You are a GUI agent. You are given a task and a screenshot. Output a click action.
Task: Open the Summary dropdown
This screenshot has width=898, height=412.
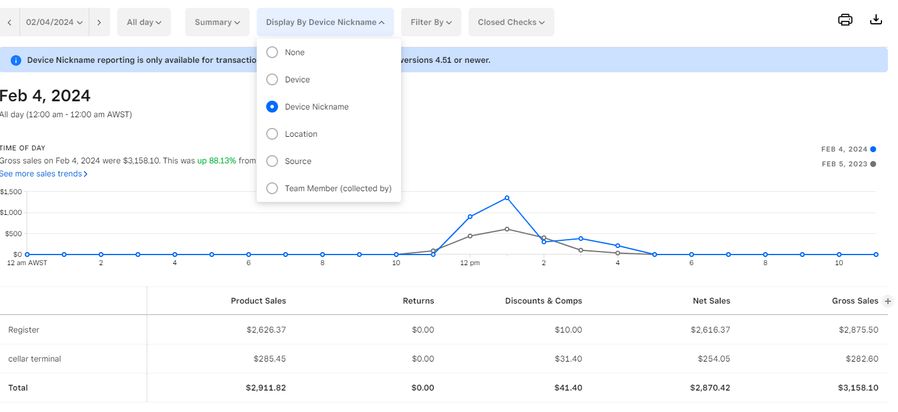click(217, 22)
